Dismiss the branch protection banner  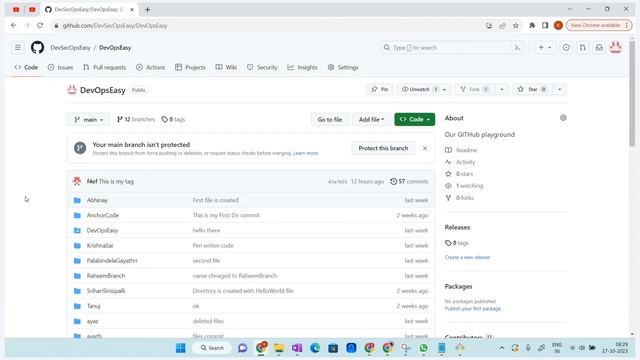[425, 148]
